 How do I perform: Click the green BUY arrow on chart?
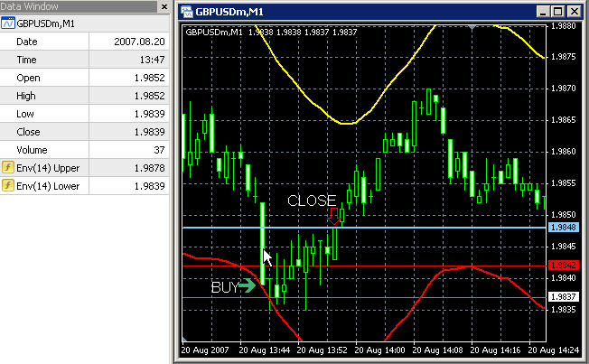pos(248,285)
